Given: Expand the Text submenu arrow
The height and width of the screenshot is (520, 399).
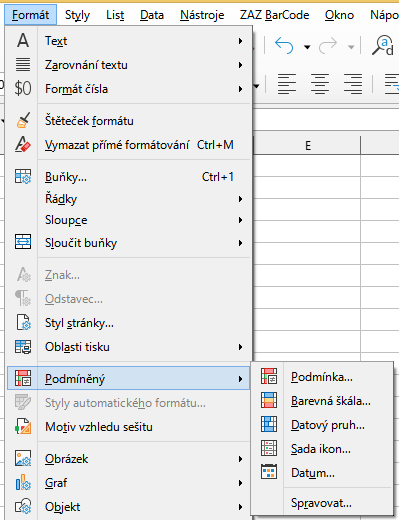Looking at the screenshot, I should pyautogui.click(x=240, y=41).
